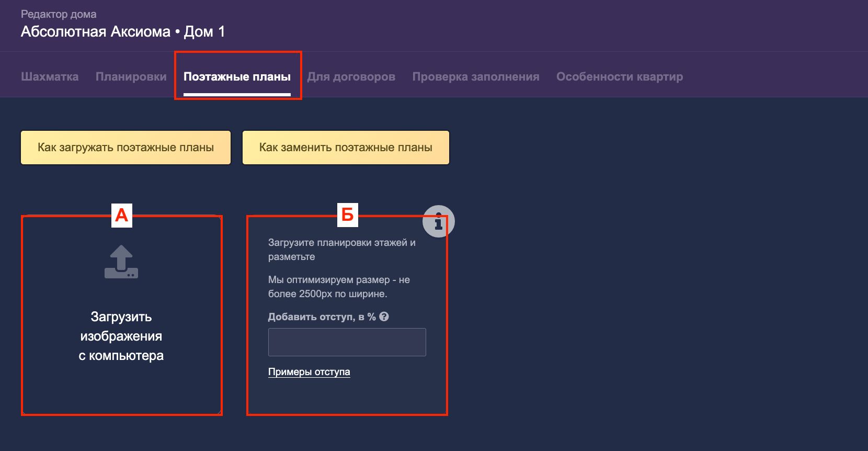Screen dimensions: 868x451
Task: Click the Абсолютная Аксиома • Дом 1 title
Action: coord(123,32)
